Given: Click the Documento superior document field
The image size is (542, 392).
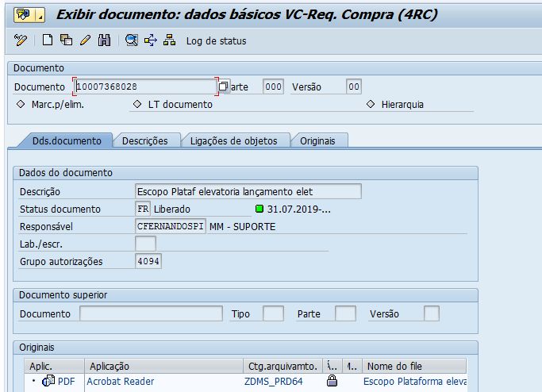Looking at the screenshot, I should (x=151, y=313).
